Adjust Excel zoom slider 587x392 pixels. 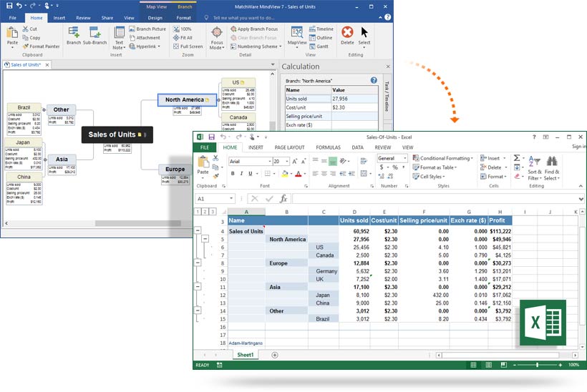[537, 365]
